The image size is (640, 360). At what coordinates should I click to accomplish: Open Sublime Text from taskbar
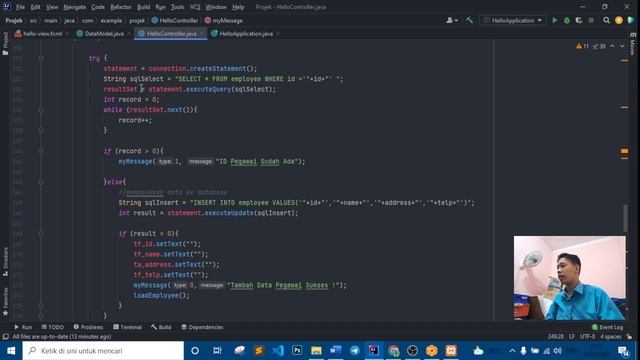click(259, 351)
